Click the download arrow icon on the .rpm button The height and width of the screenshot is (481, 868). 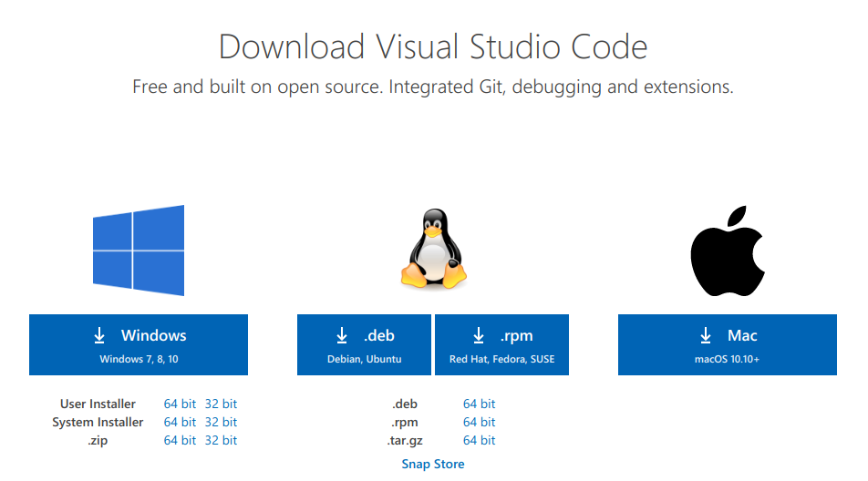tap(479, 335)
